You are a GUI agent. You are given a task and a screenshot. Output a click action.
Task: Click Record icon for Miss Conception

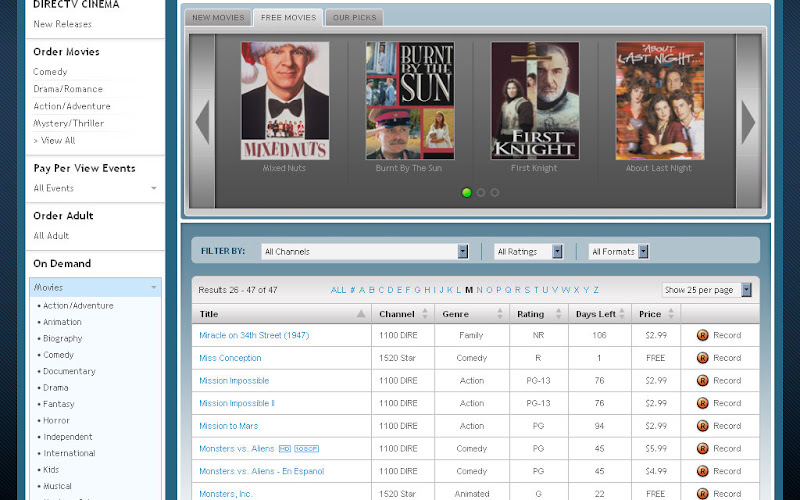point(703,358)
